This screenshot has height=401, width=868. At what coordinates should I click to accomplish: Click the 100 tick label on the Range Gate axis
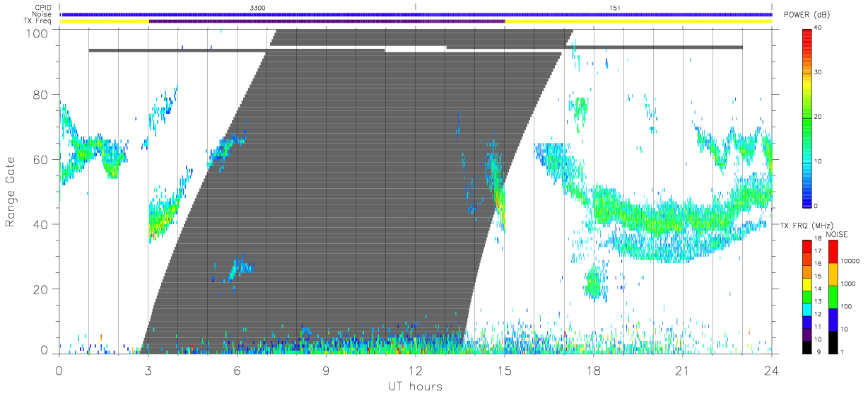[x=37, y=33]
